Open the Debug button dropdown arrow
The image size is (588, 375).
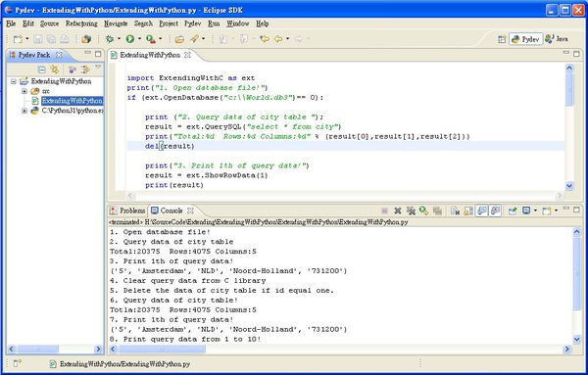pos(119,38)
